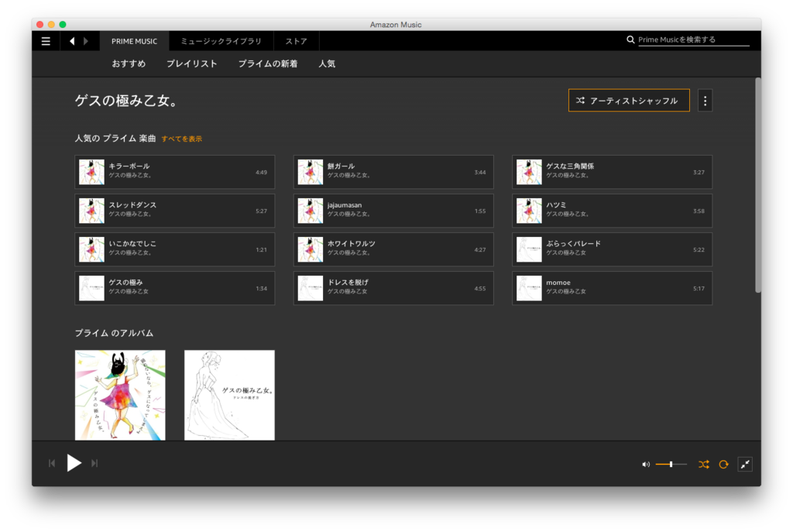The image size is (793, 532).
Task: Switch to the mini player view
Action: [745, 464]
